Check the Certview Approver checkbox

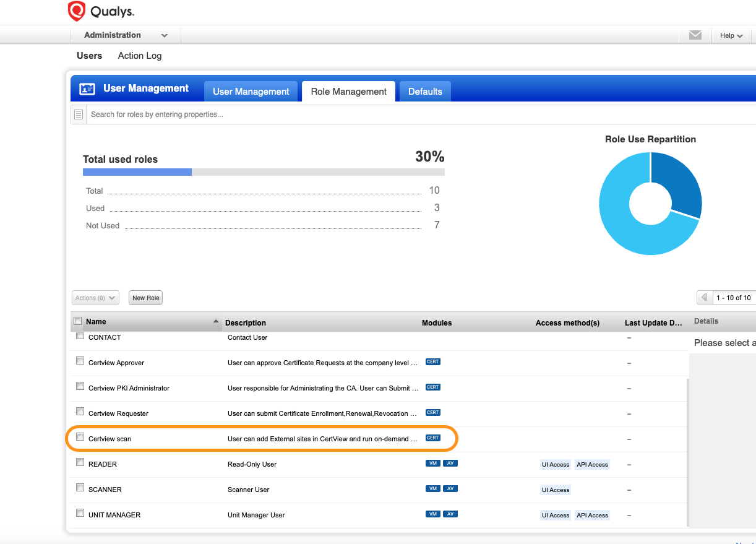click(80, 361)
